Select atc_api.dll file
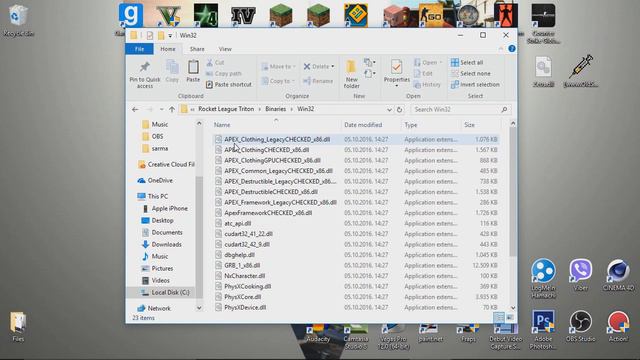 coord(238,223)
